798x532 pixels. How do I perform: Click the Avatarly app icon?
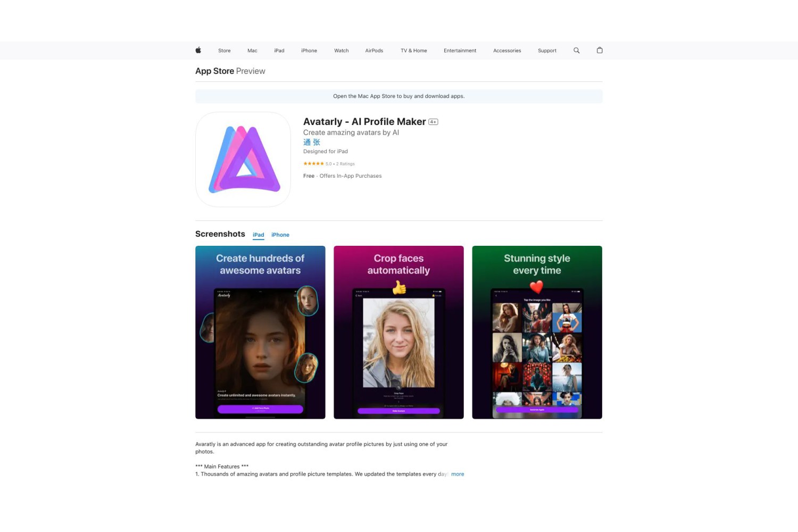click(243, 160)
